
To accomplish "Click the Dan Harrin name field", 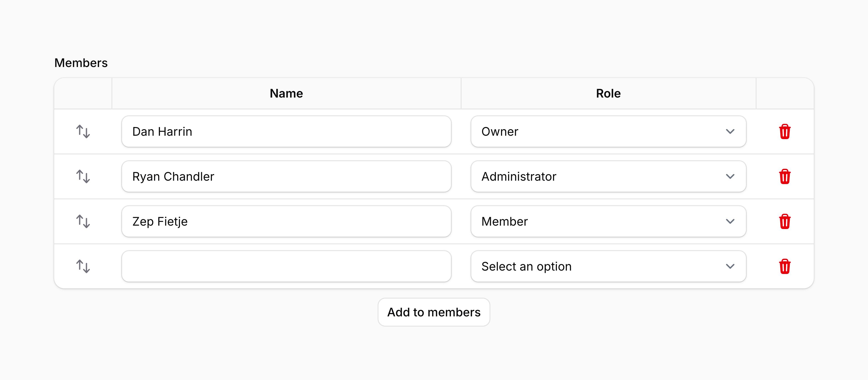I will (x=286, y=131).
